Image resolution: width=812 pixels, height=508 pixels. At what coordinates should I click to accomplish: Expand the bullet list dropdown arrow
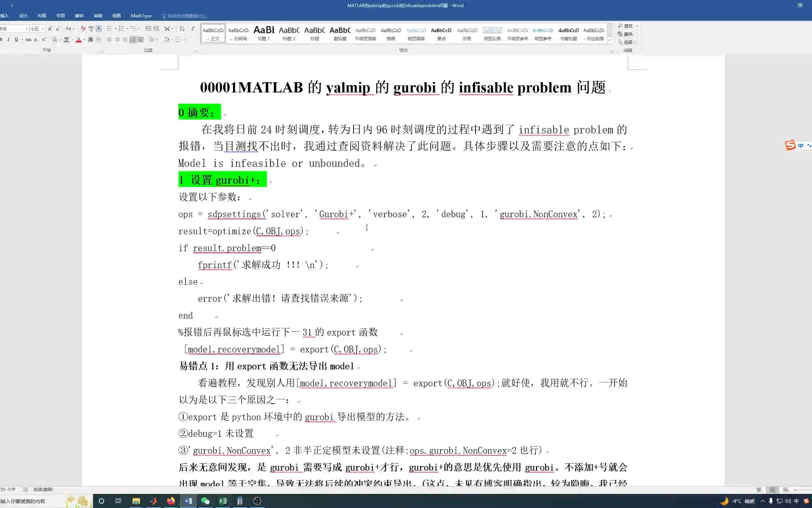tap(115, 29)
